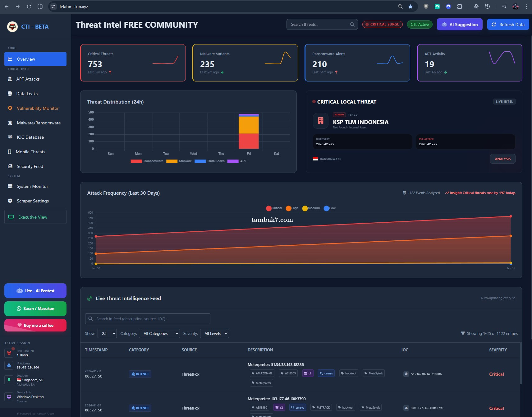Click the fingerprint icon beside IOC 51.34.38.143:18286
532x417 pixels.
tap(406, 374)
